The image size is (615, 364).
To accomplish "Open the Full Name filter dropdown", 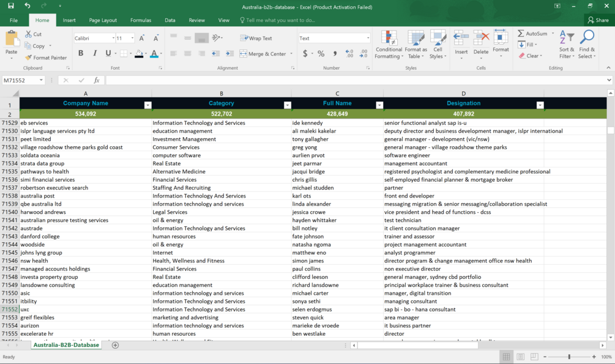I will 379,105.
